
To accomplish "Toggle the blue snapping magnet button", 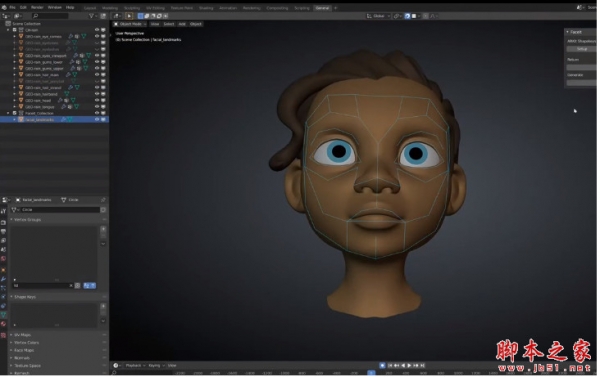I will coord(408,16).
